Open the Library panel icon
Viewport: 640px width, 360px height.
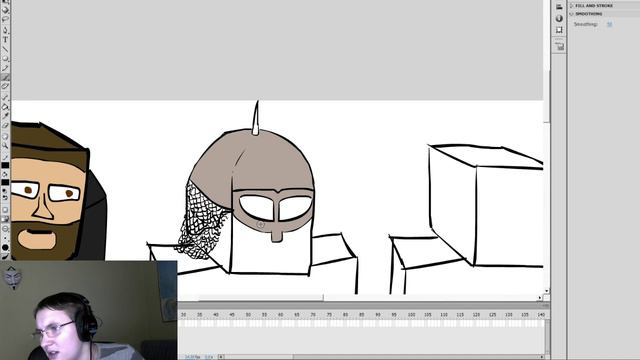[x=559, y=47]
